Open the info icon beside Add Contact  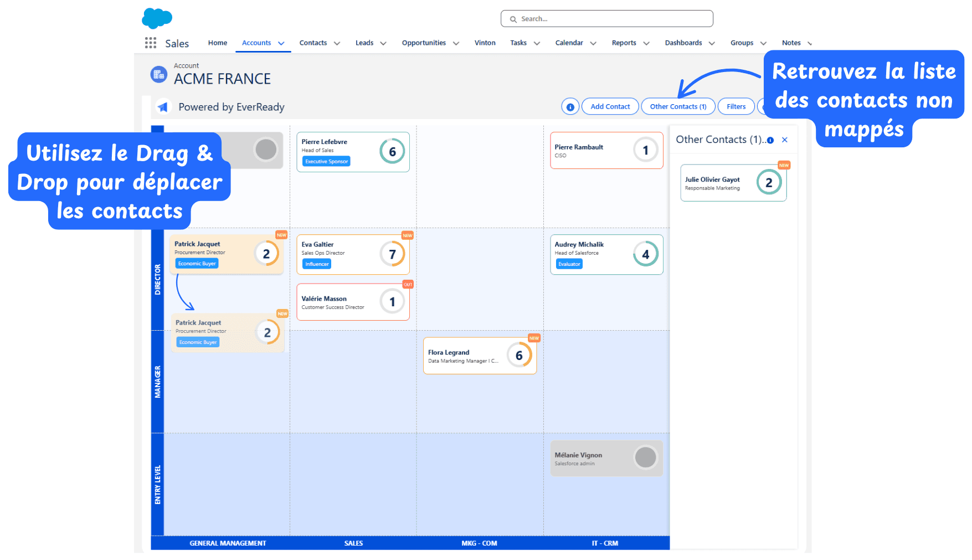pos(570,106)
